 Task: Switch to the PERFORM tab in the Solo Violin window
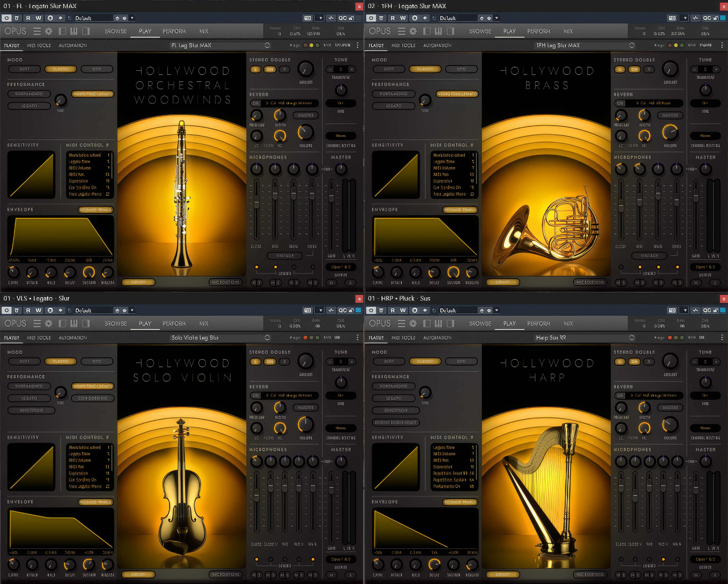click(174, 324)
